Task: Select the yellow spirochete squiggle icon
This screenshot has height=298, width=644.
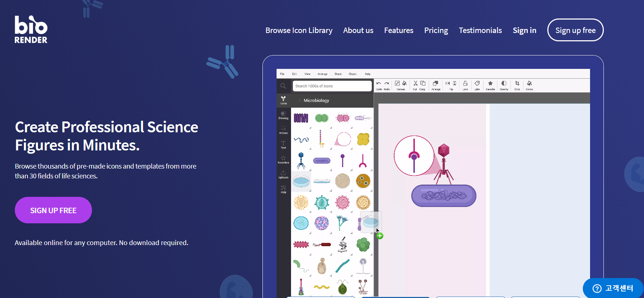Action: pyautogui.click(x=321, y=287)
